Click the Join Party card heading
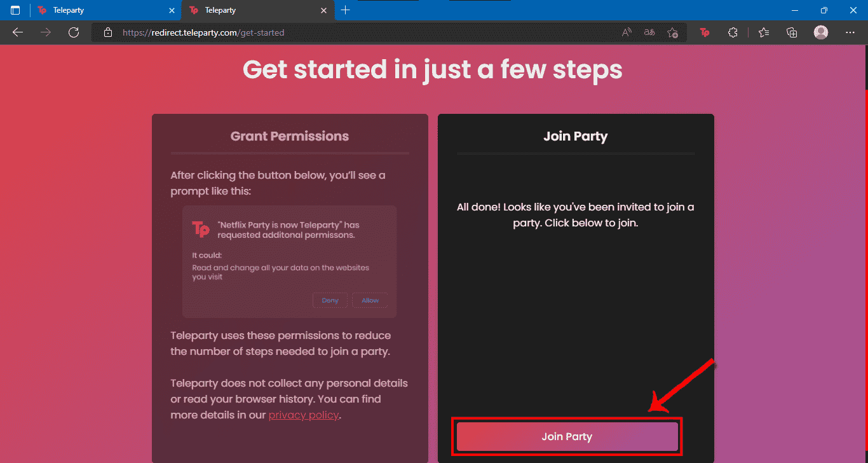The image size is (868, 463). (576, 136)
